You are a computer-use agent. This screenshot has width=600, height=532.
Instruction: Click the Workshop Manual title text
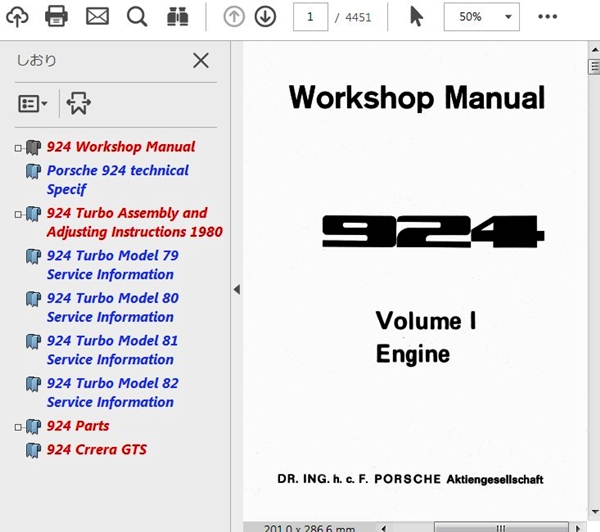click(x=417, y=97)
